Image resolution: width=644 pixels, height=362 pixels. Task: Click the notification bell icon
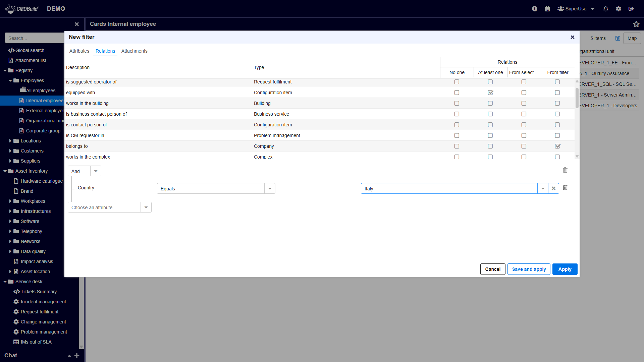pyautogui.click(x=605, y=9)
